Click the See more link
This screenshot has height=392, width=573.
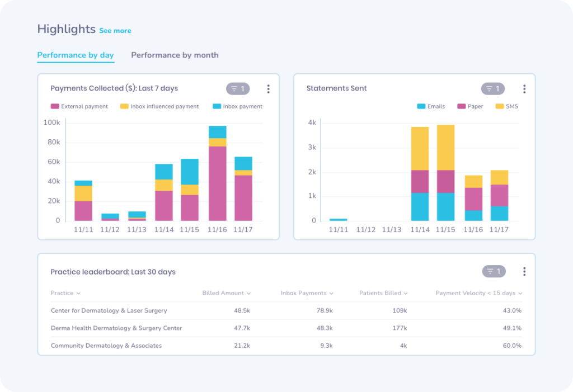[115, 31]
